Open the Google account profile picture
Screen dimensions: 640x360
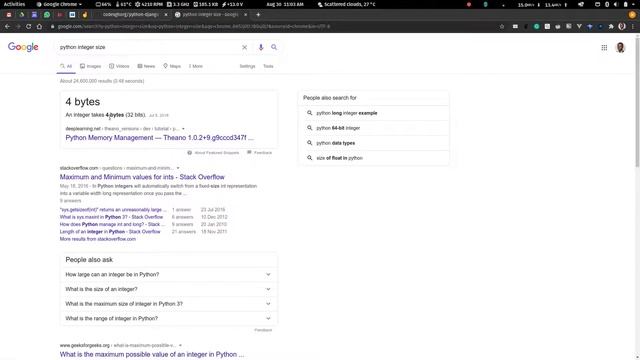coord(620,48)
